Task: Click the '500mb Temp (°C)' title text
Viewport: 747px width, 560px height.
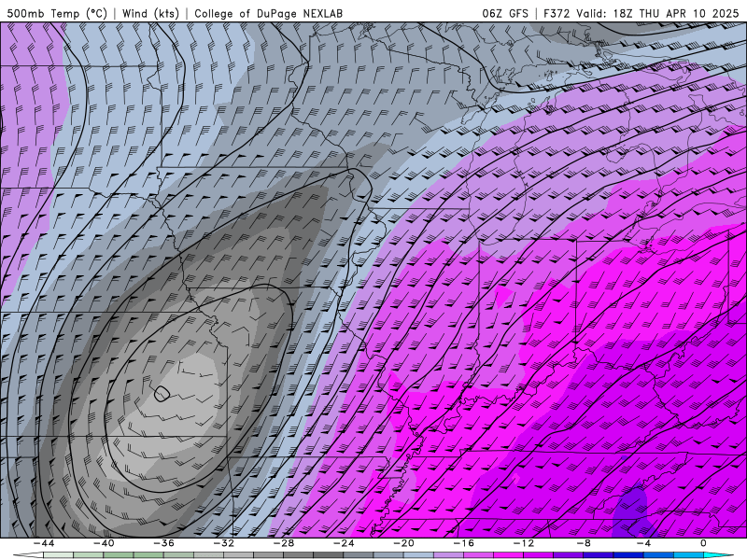Action: tap(57, 13)
